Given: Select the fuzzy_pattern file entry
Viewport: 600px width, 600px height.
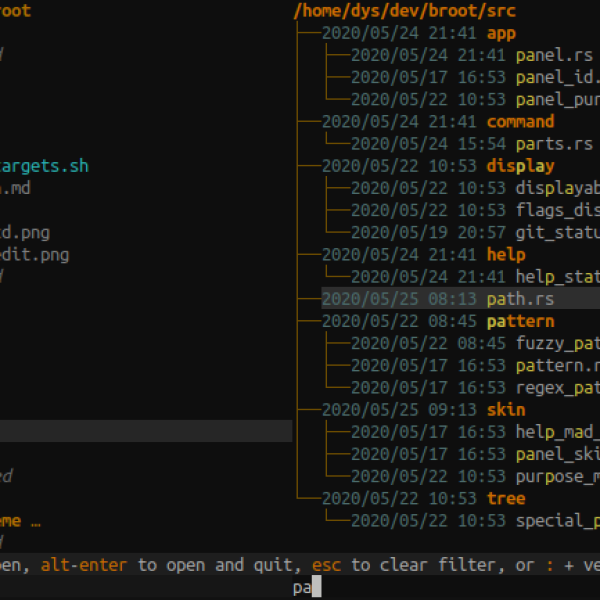Looking at the screenshot, I should click(556, 343).
